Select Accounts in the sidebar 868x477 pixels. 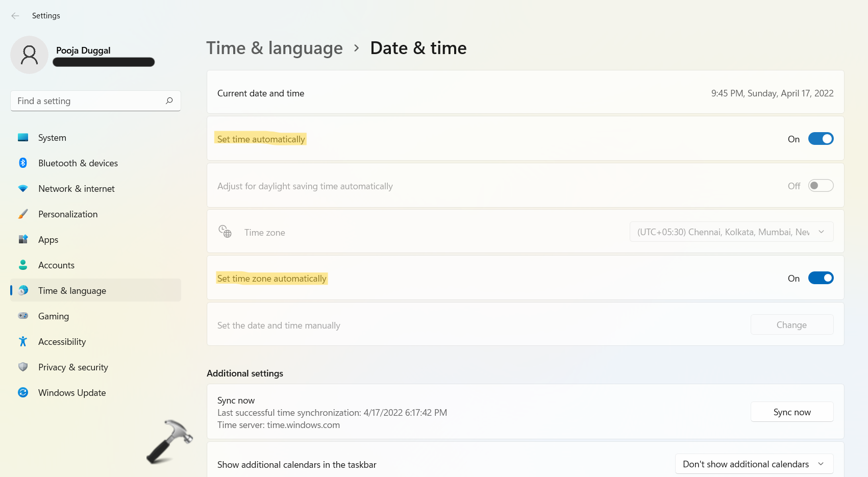pyautogui.click(x=56, y=265)
